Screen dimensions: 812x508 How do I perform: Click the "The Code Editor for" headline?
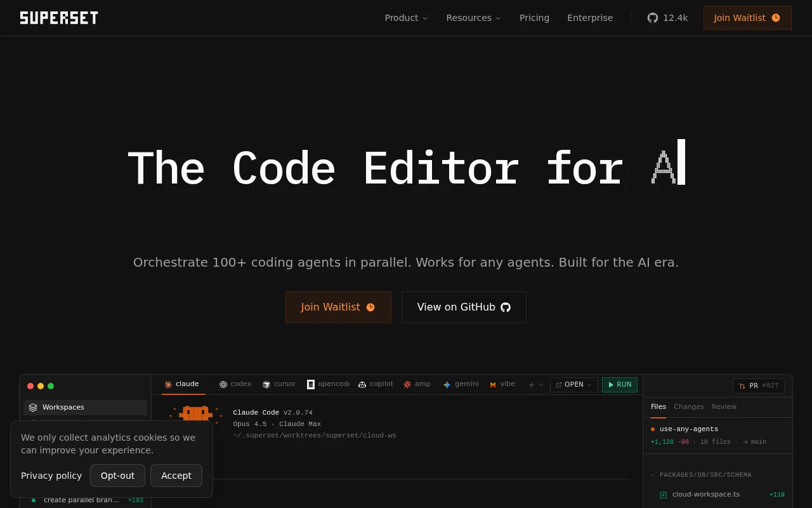pyautogui.click(x=376, y=168)
